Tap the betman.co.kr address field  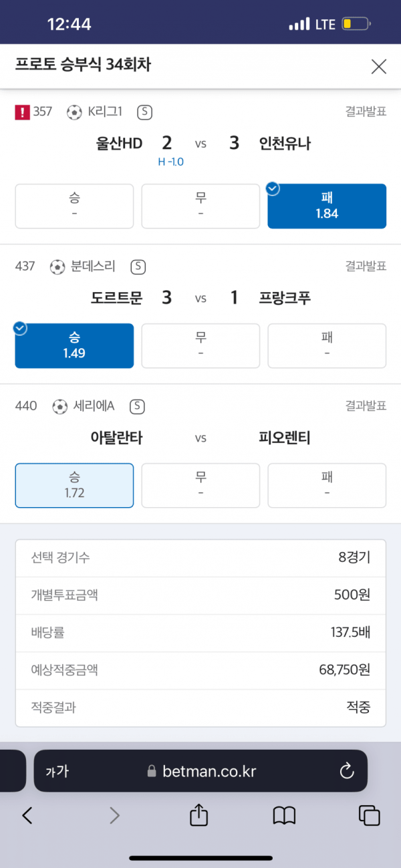[200, 771]
